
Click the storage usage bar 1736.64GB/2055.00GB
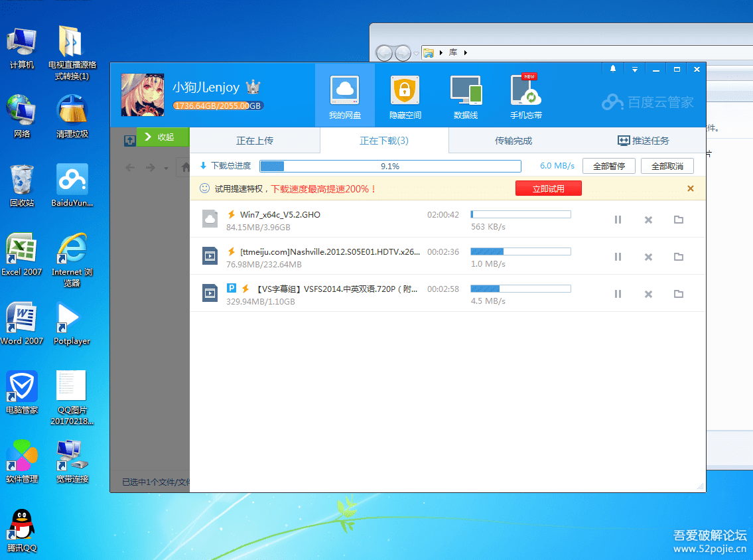point(218,105)
